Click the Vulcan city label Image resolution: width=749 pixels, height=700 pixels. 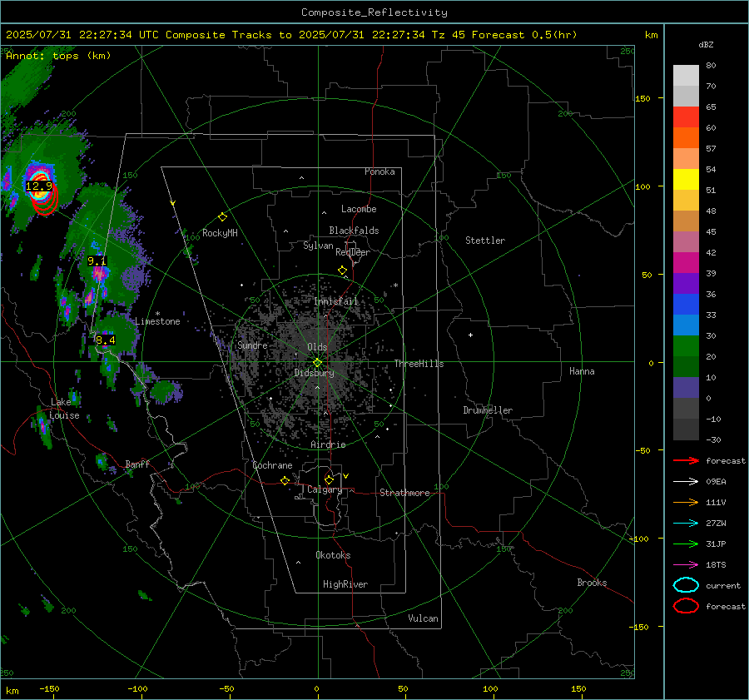tap(424, 618)
